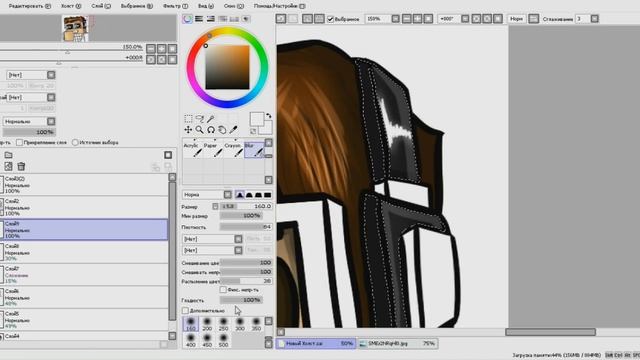Delete the selected layer with trash icon
640x360 pixels.
tap(21, 166)
